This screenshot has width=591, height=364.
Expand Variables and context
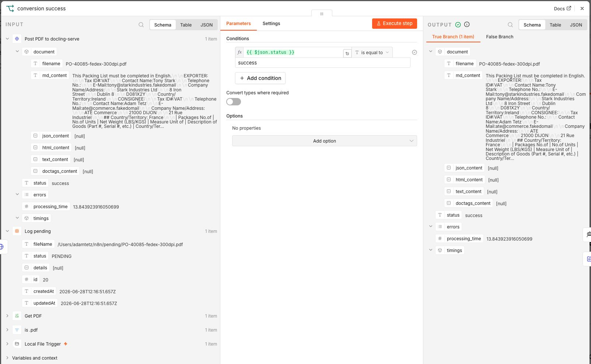7,358
